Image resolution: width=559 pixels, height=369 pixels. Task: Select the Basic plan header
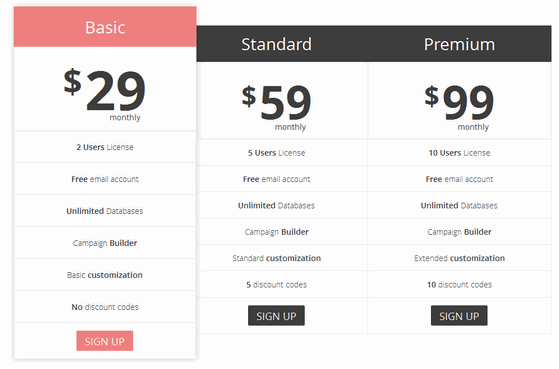pos(105,27)
